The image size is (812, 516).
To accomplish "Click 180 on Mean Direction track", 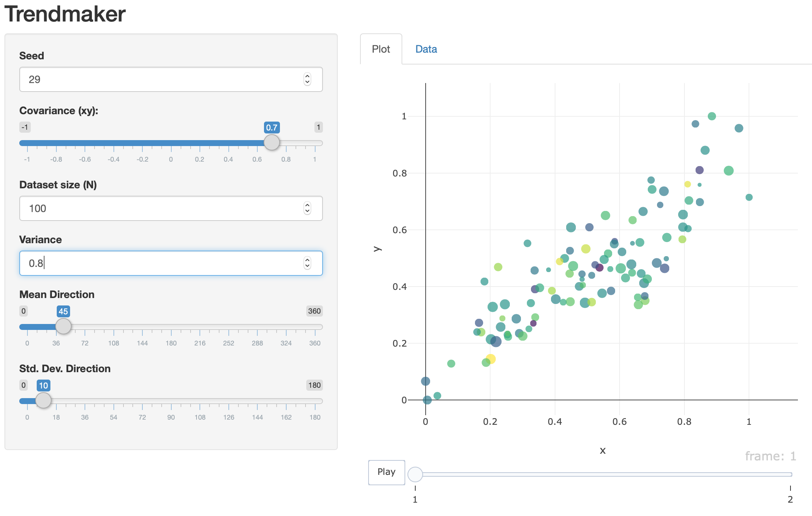I will pyautogui.click(x=171, y=327).
